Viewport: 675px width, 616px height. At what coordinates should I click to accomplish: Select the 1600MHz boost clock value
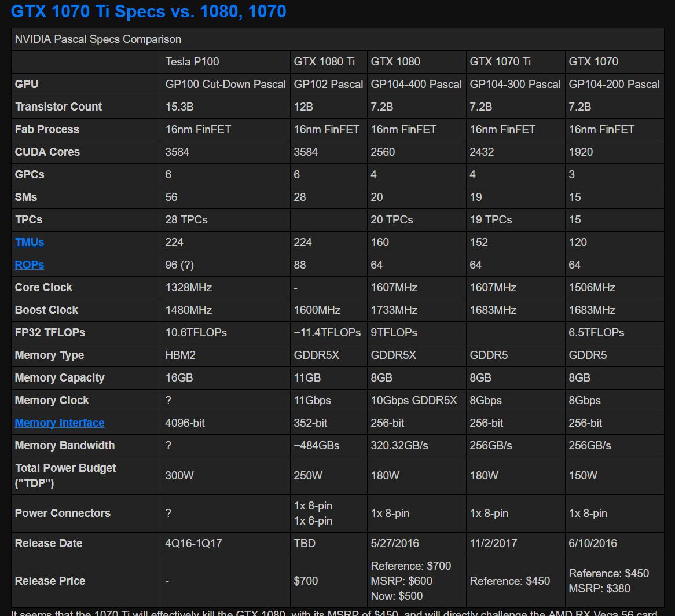click(317, 310)
